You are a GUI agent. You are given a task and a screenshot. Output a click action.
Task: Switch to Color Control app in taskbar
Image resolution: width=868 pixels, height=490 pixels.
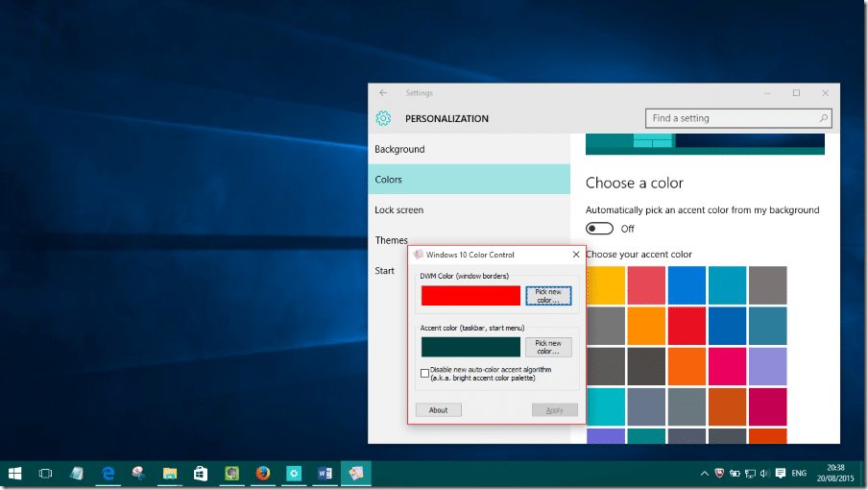(355, 474)
